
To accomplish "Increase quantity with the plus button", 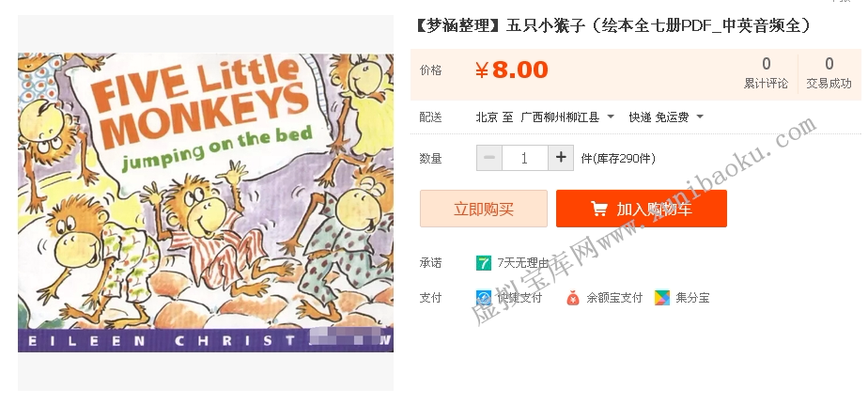I will [x=561, y=158].
